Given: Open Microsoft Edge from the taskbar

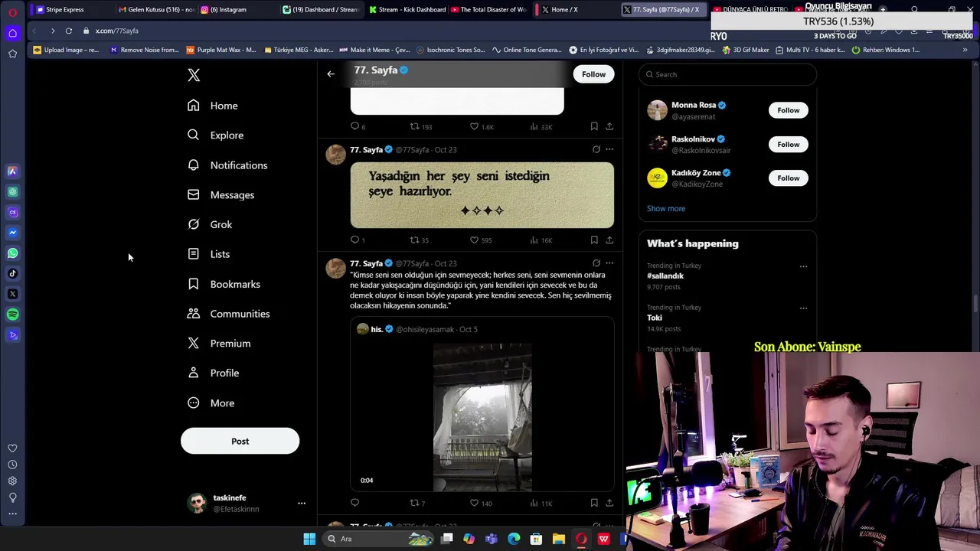Looking at the screenshot, I should tap(514, 539).
